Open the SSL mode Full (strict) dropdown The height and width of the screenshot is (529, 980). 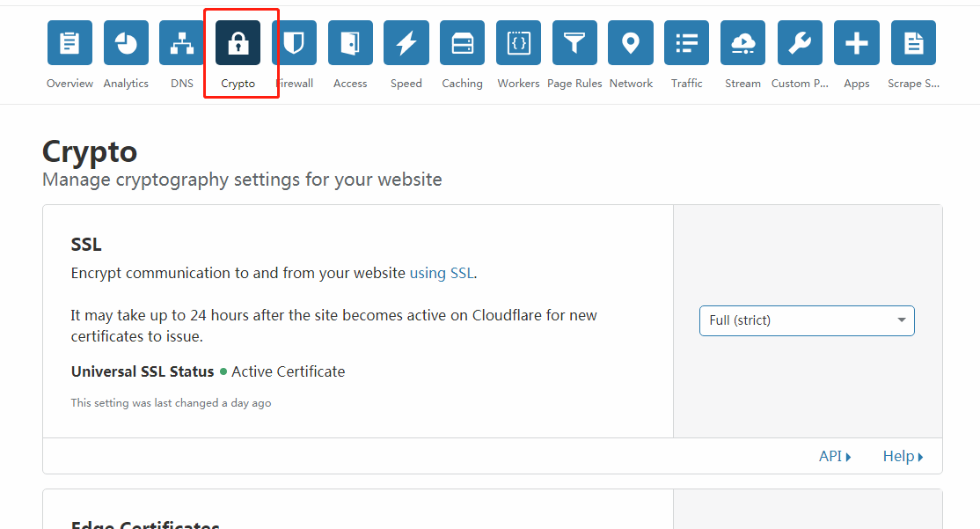[x=807, y=320]
